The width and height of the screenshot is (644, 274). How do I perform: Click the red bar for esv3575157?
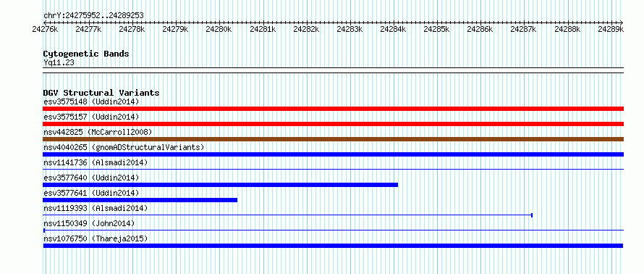pyautogui.click(x=333, y=124)
